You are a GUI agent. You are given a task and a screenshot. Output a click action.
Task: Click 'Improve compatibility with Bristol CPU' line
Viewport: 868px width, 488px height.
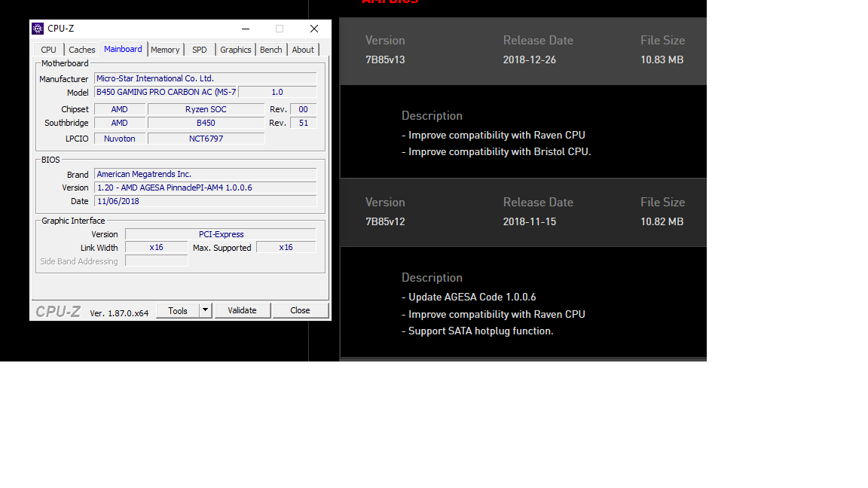(x=496, y=151)
